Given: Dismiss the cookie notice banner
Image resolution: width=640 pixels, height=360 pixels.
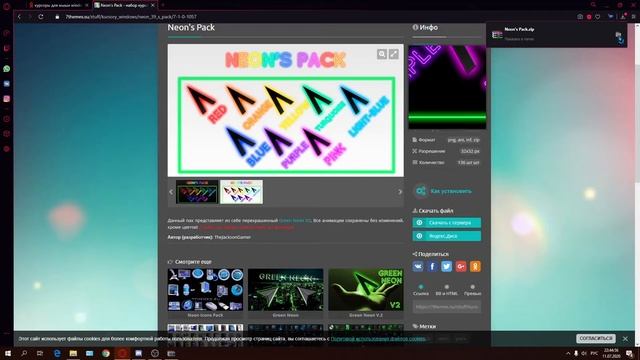Looking at the screenshot, I should [x=625, y=339].
